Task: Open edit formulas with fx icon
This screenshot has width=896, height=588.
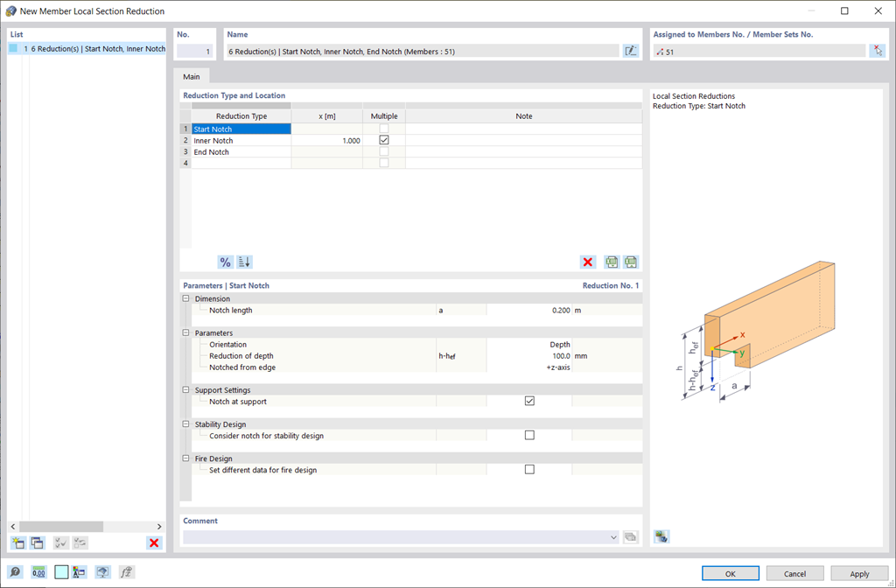Action: tap(126, 571)
